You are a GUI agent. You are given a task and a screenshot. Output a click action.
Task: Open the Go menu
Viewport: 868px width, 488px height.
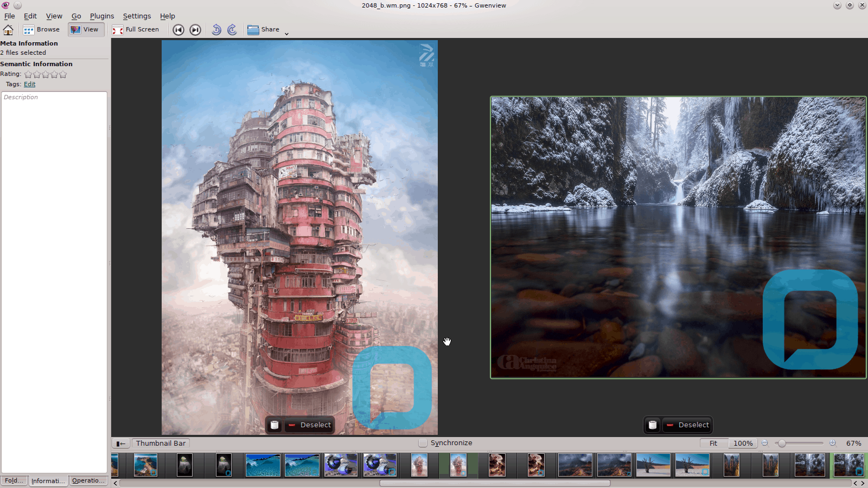pos(76,16)
